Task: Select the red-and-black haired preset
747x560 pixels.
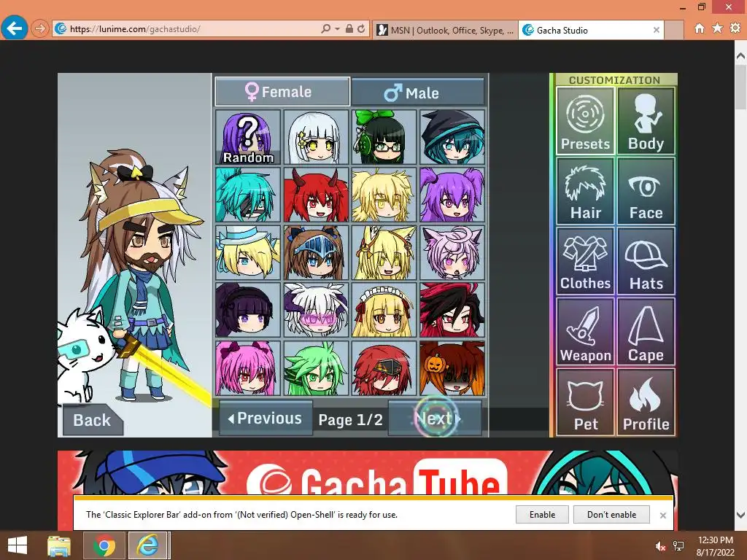Action: pos(452,310)
